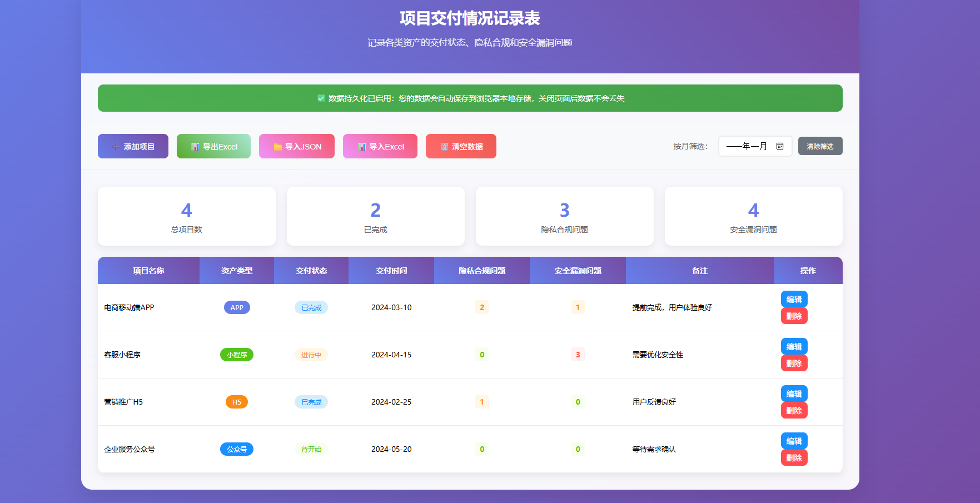Open the calendar picker icon in month filter
This screenshot has width=980, height=503.
click(780, 146)
